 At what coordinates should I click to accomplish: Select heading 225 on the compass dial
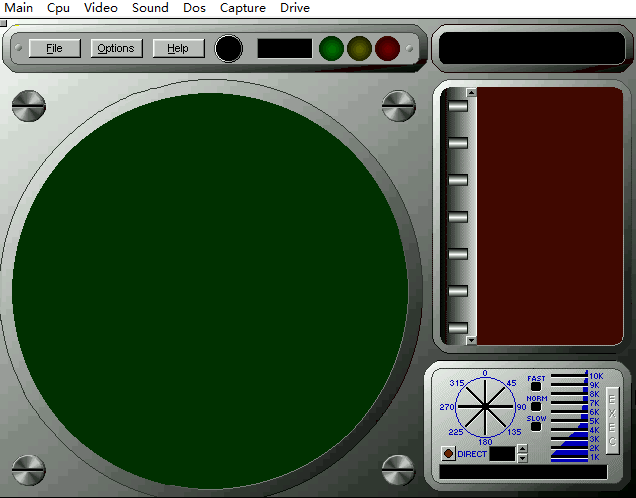coord(456,432)
